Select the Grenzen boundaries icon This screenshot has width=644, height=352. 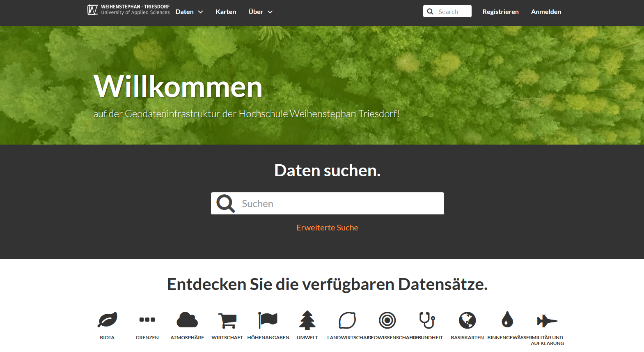pos(147,320)
